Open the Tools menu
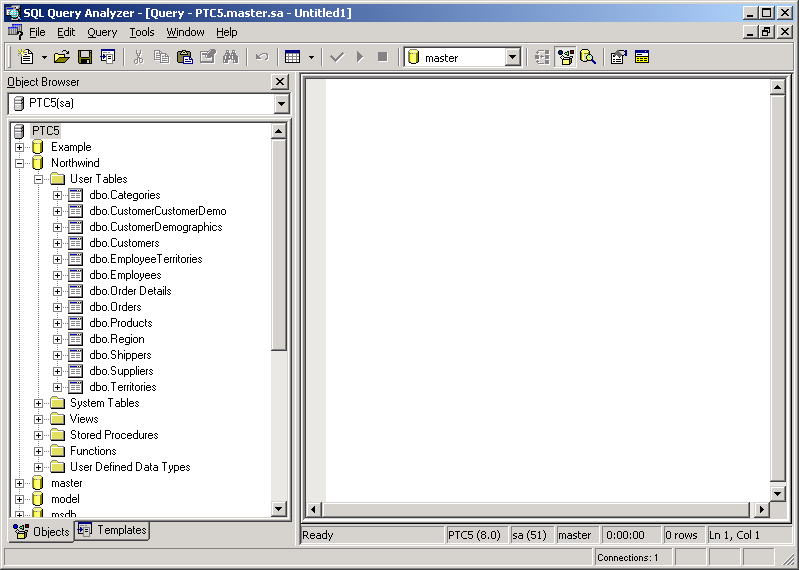 [142, 32]
